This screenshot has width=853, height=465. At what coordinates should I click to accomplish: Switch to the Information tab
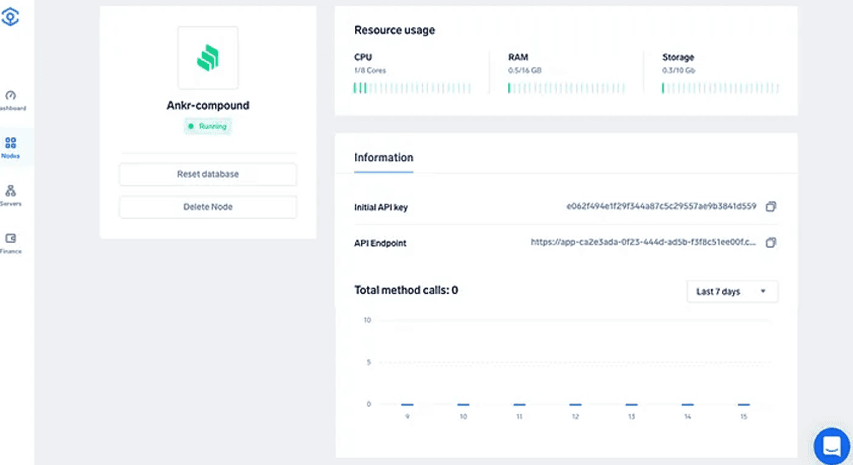384,158
